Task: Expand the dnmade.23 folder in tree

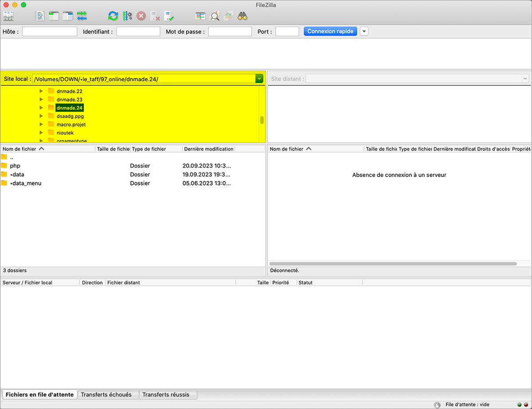Action: pos(41,99)
